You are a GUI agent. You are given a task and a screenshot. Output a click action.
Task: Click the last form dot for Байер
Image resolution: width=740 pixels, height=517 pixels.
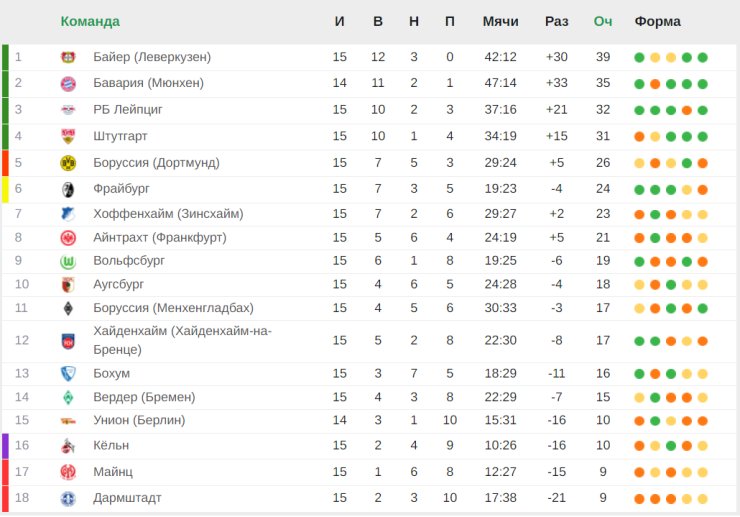tap(702, 58)
